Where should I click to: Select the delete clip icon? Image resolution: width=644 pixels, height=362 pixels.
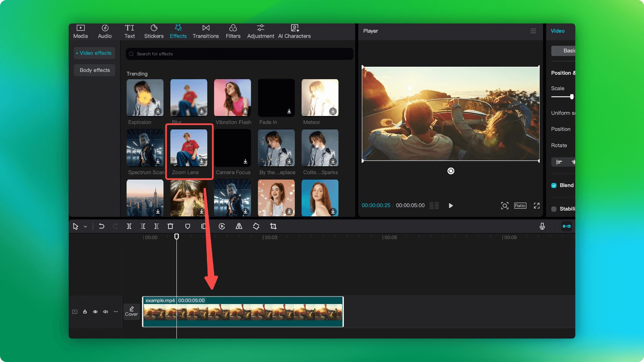(x=171, y=226)
